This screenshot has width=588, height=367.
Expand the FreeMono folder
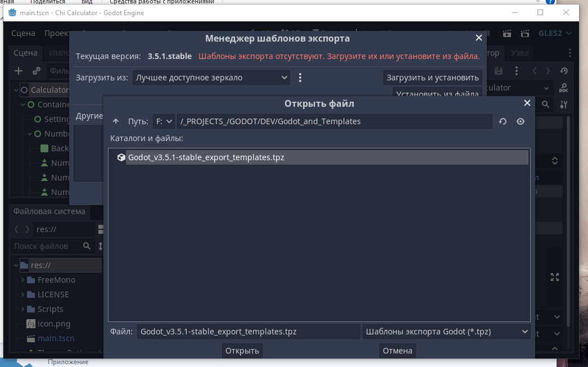[23, 280]
